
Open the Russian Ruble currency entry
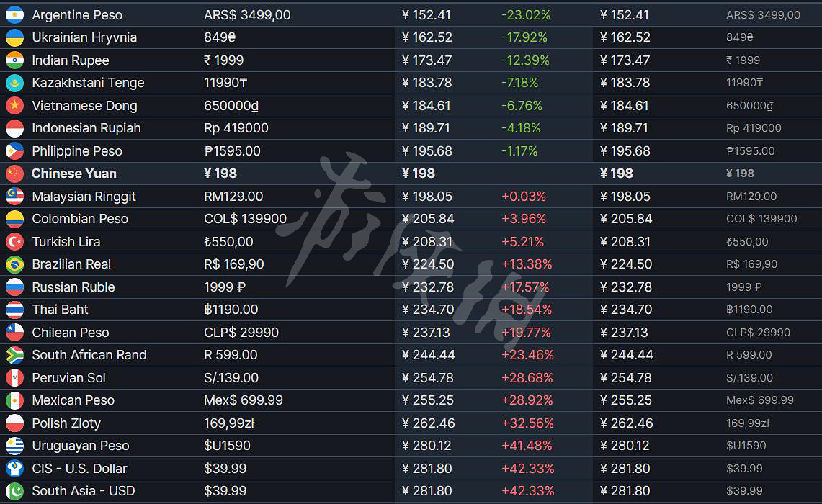(x=73, y=287)
